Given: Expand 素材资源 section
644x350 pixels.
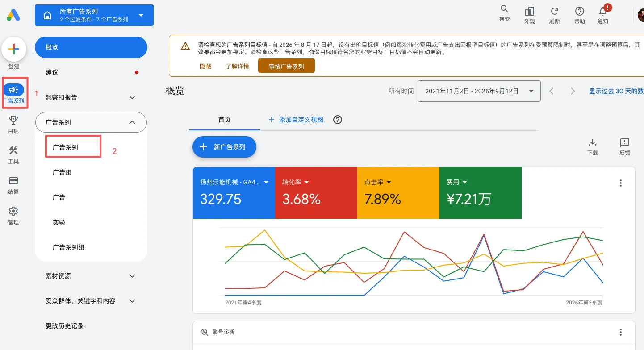Looking at the screenshot, I should click(132, 276).
